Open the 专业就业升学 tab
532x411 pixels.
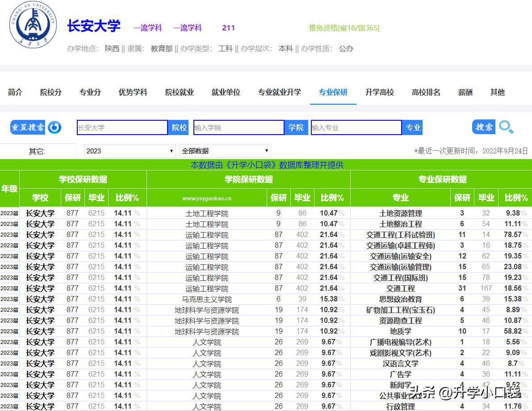coord(280,92)
